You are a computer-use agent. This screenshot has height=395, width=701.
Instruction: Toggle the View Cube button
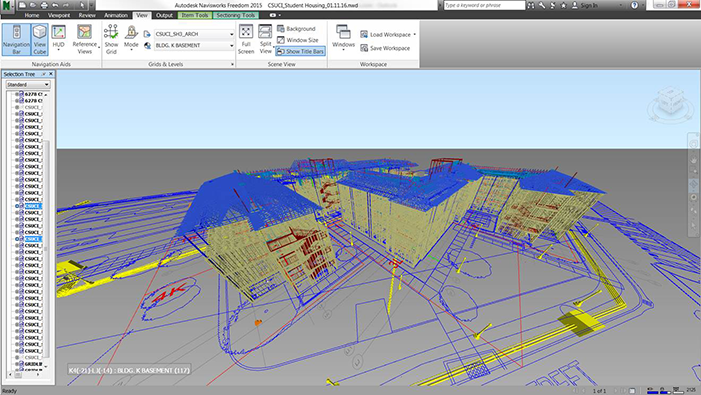40,40
